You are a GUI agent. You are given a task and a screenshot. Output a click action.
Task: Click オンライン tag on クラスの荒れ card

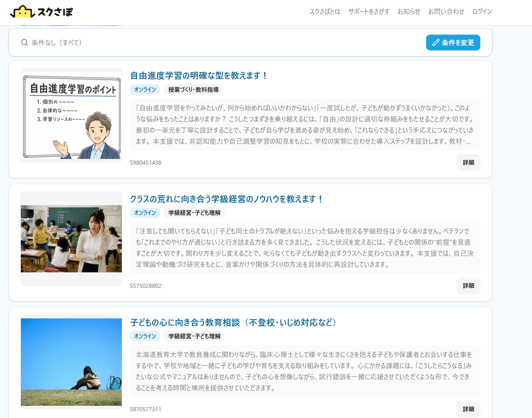click(x=145, y=213)
